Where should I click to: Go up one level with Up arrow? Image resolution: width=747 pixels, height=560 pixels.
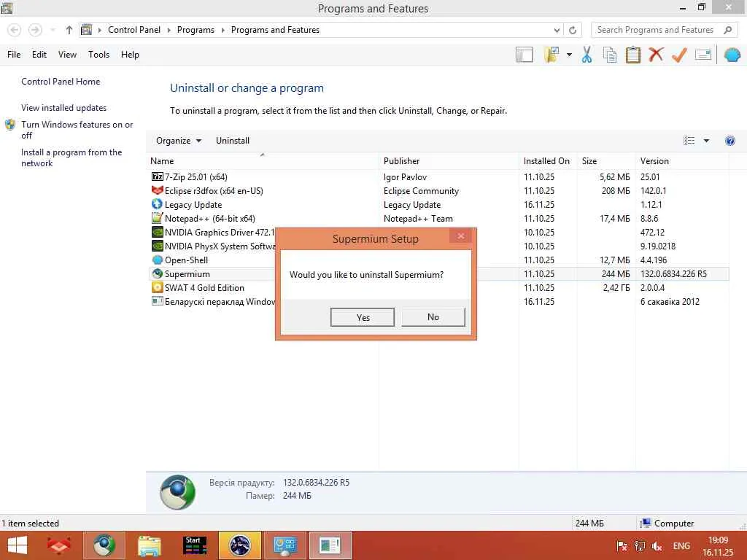(69, 30)
